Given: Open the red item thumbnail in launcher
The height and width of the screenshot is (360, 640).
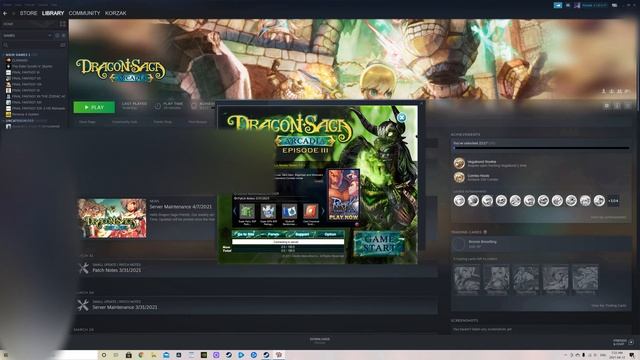Looking at the screenshot, I should [311, 211].
